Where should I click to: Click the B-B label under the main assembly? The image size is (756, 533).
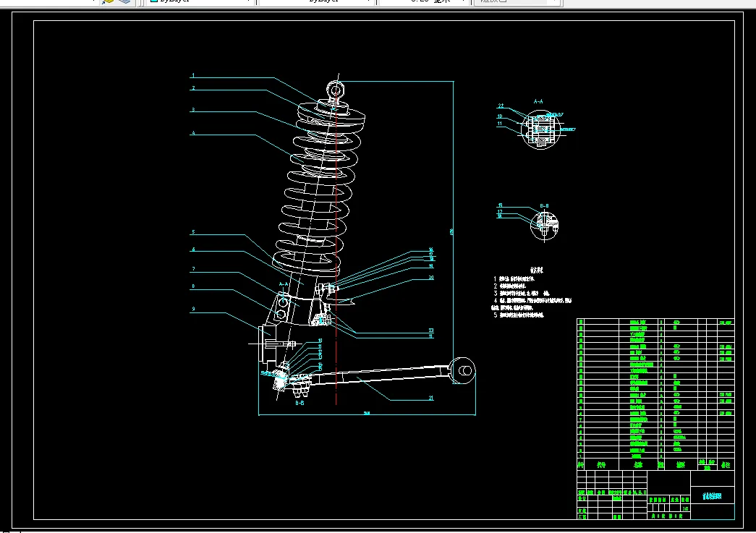coord(300,404)
